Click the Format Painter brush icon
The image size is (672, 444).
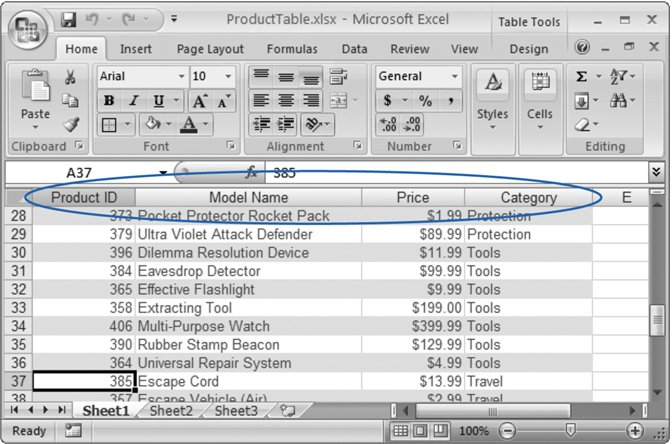pyautogui.click(x=70, y=124)
